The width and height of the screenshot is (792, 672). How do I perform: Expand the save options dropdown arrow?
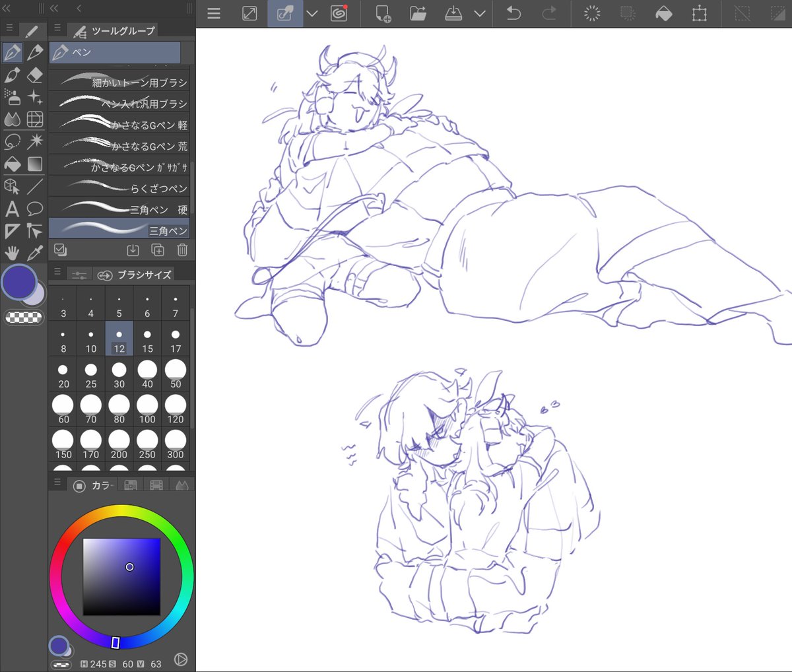480,13
